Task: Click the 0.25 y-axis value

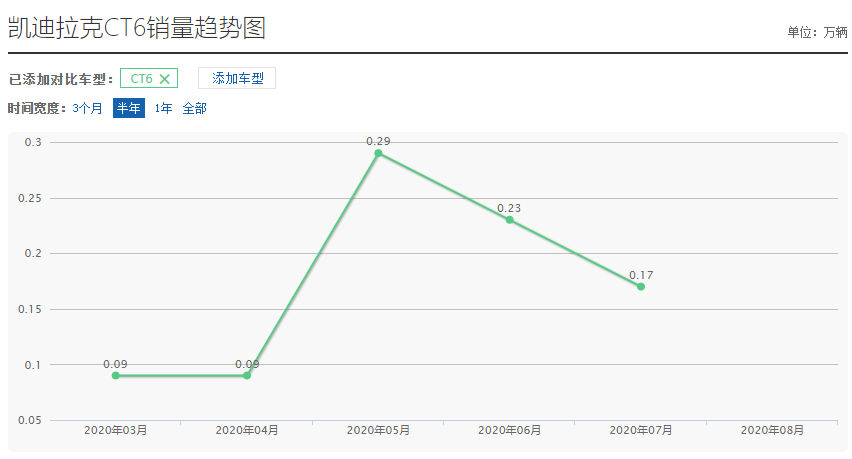Action: click(30, 198)
